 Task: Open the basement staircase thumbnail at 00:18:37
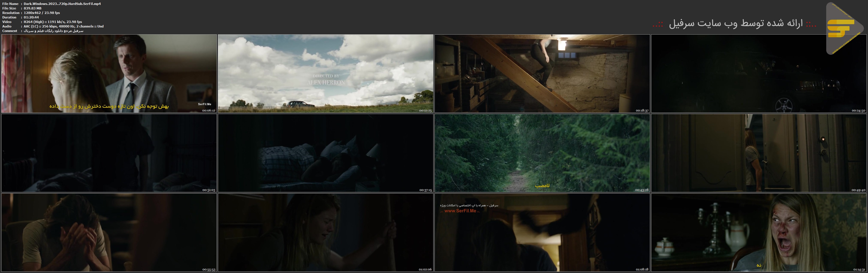point(542,73)
